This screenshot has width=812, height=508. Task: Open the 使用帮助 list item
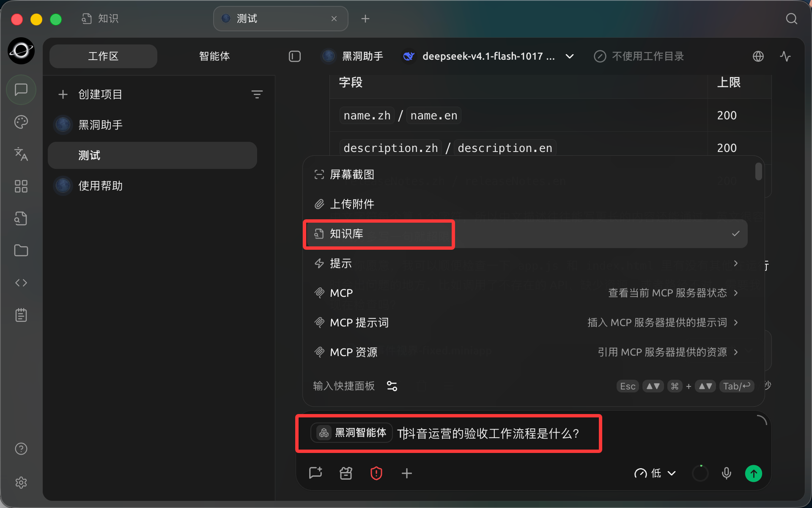point(152,186)
